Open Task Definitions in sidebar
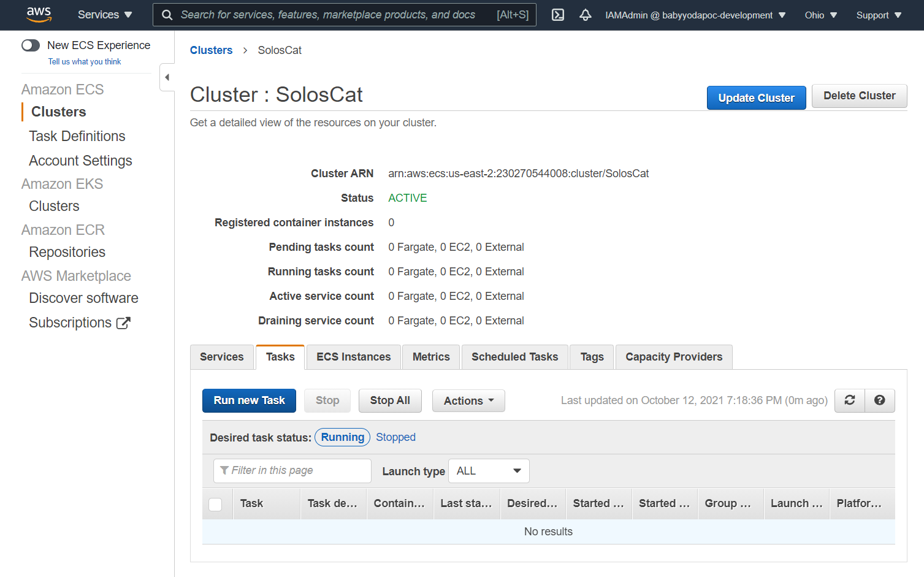Screen dimensions: 924x577 click(x=77, y=136)
